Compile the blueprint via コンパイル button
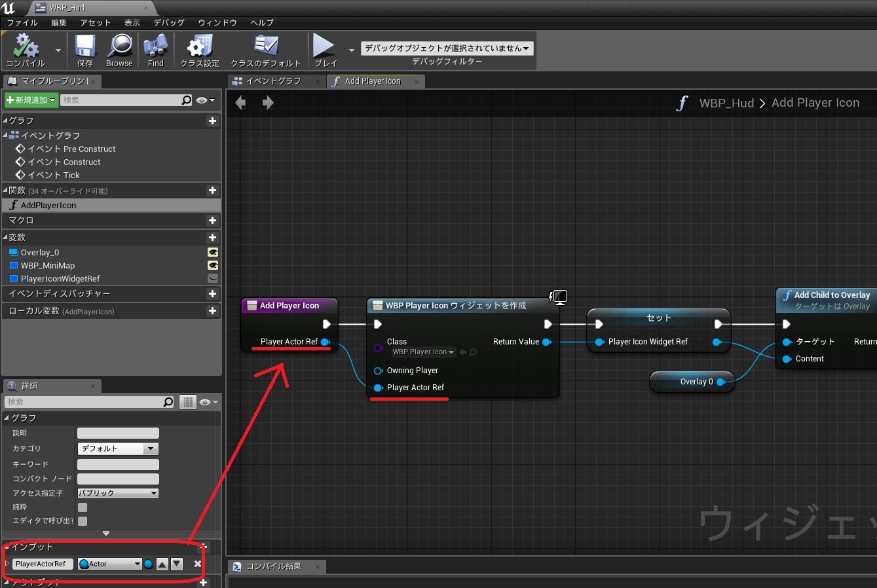The height and width of the screenshot is (588, 877). pyautogui.click(x=26, y=51)
